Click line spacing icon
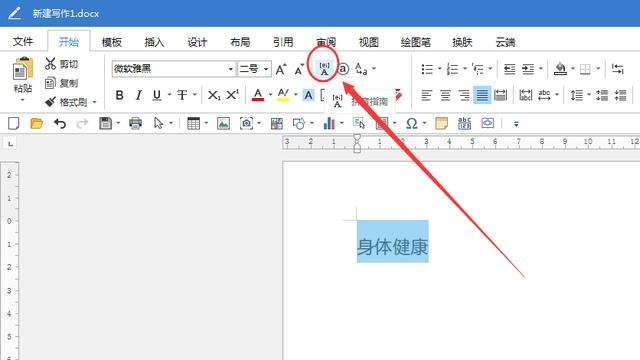The image size is (640, 360). click(577, 96)
